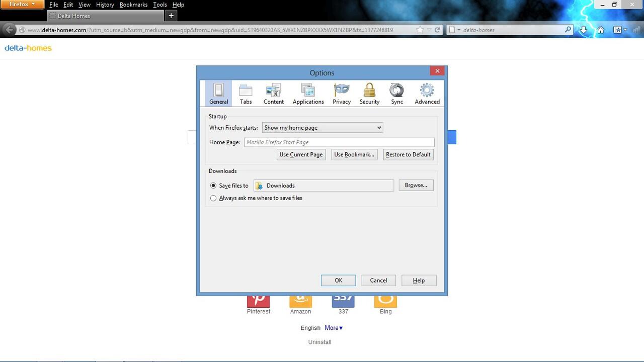Switch to the Content options panel

coord(274,94)
